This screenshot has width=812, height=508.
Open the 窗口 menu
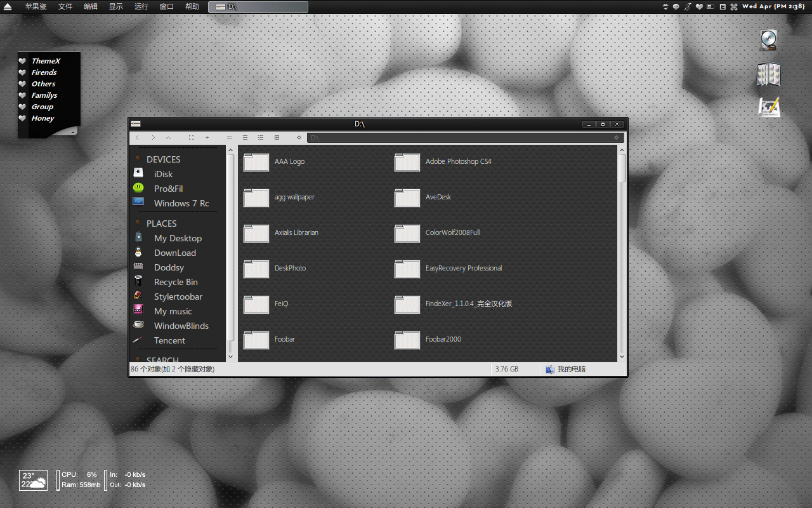coord(167,6)
